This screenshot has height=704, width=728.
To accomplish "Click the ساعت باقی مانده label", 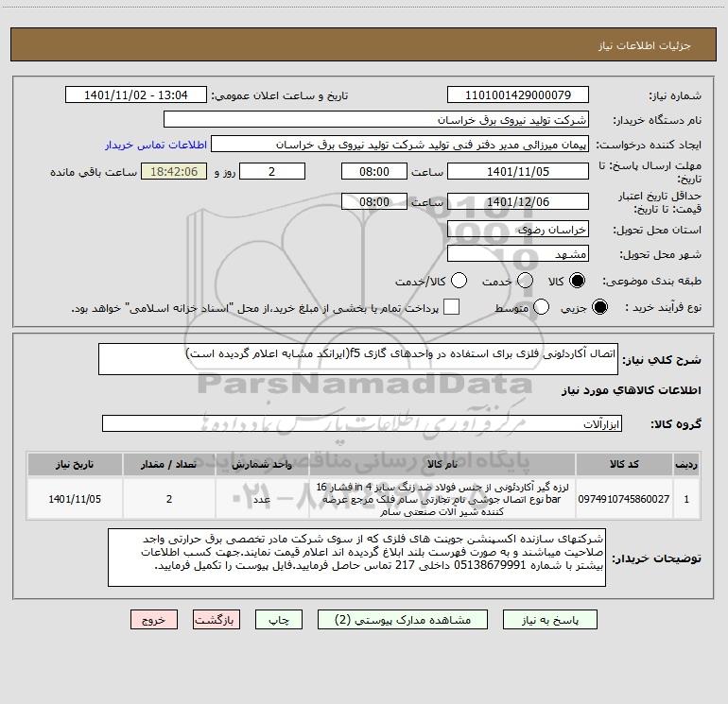I will click(x=94, y=172).
